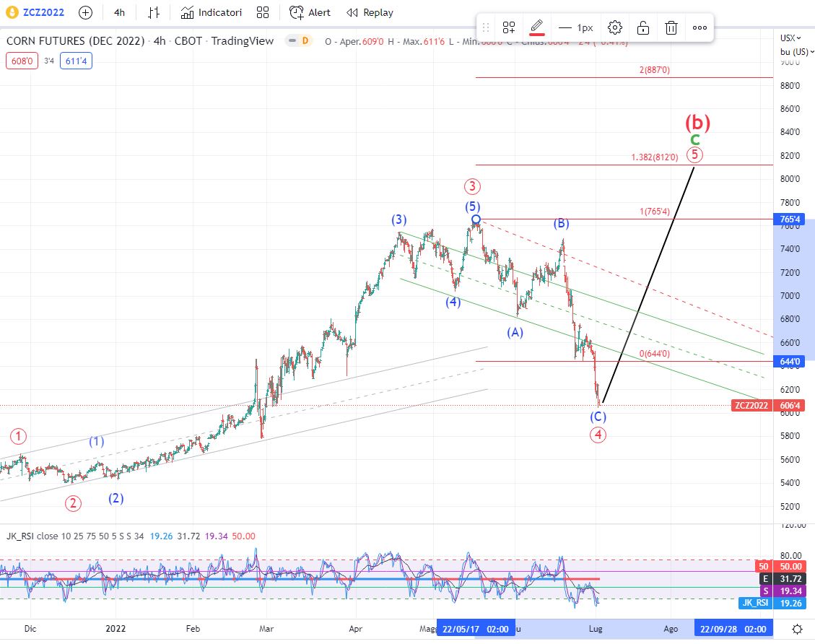Select the blue (B) wave label
This screenshot has height=644, width=815.
tap(561, 224)
